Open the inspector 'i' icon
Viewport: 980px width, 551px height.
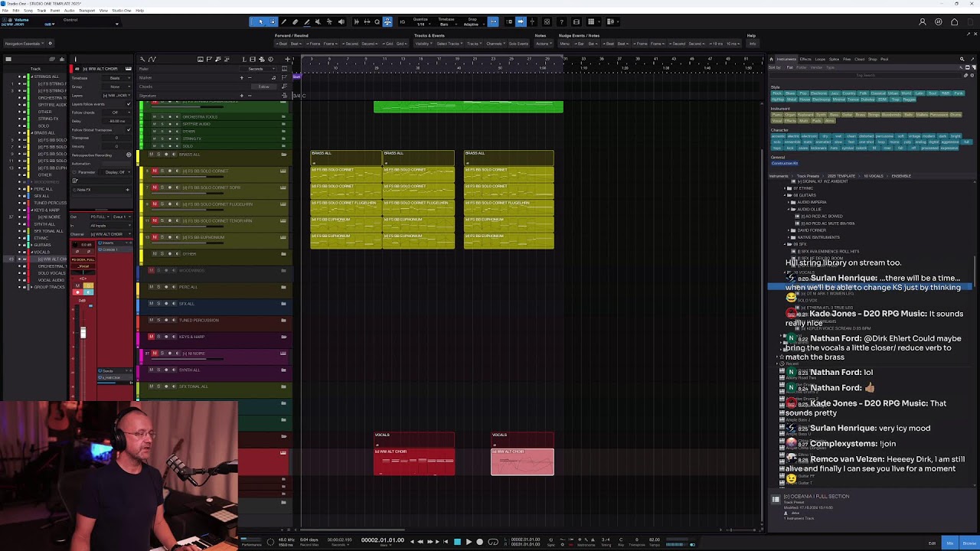75,59
